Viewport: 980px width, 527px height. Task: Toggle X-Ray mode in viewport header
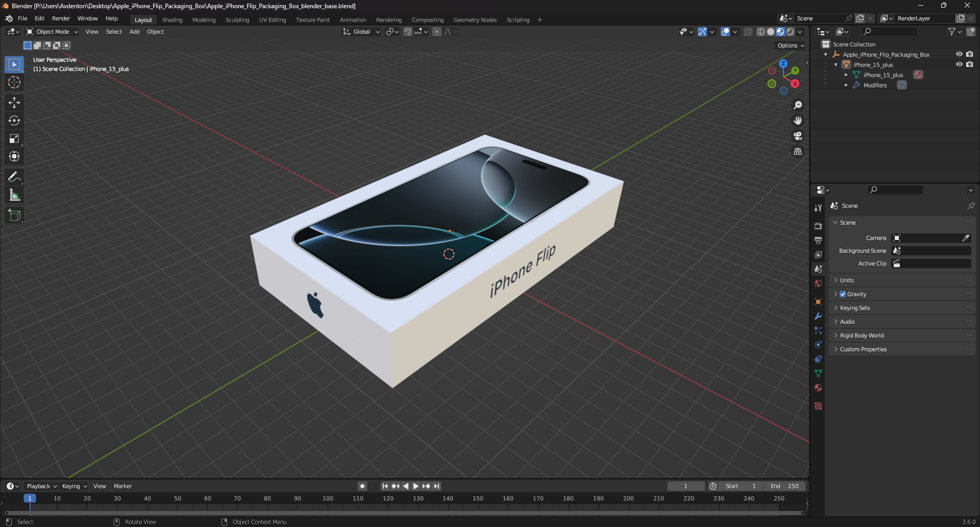(x=748, y=32)
